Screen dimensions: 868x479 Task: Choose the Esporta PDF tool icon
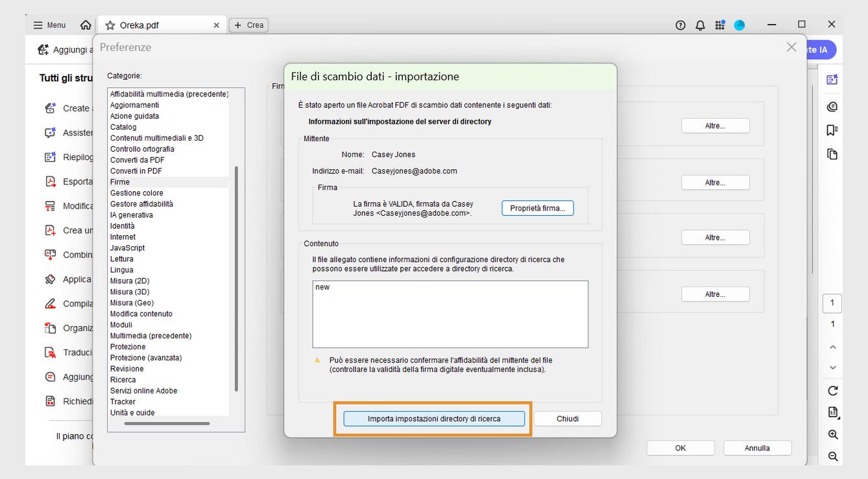(x=50, y=181)
